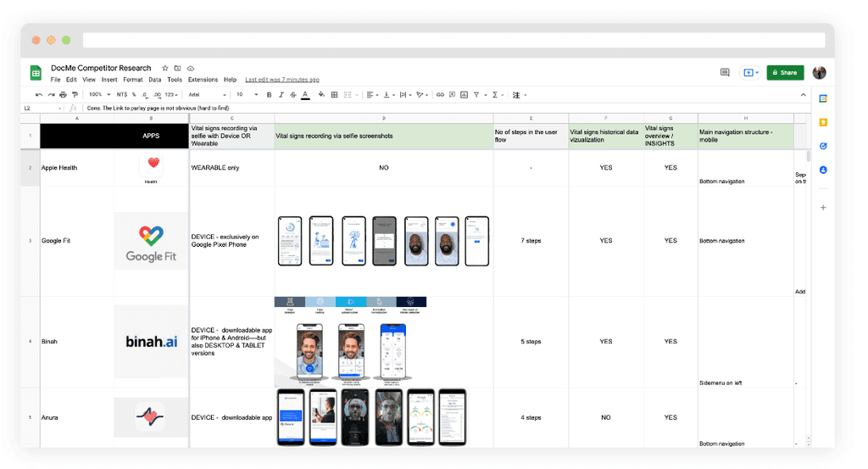Star the document
The image size is (868, 469).
(165, 68)
